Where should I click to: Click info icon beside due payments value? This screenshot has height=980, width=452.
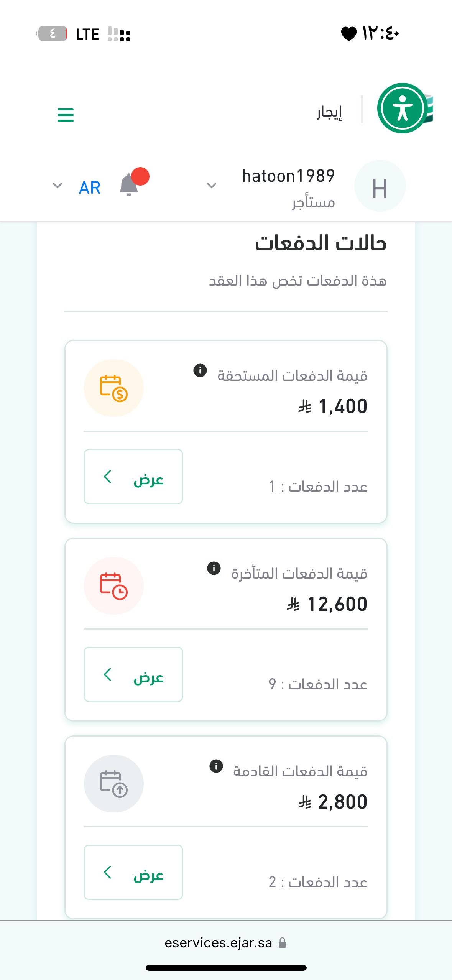(x=200, y=370)
